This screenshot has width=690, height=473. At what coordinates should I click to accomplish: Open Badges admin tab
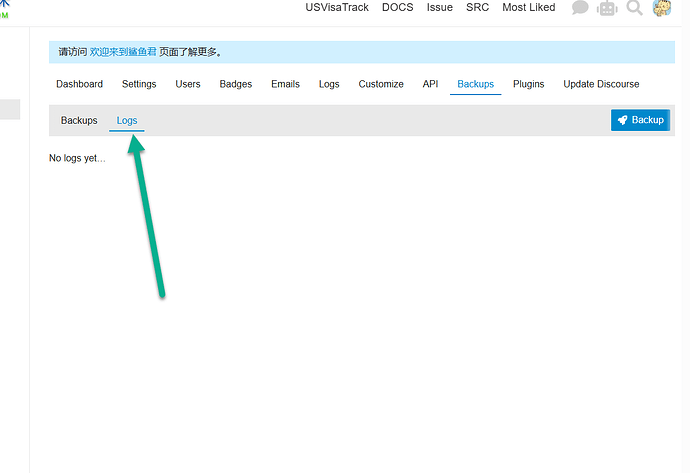click(236, 84)
